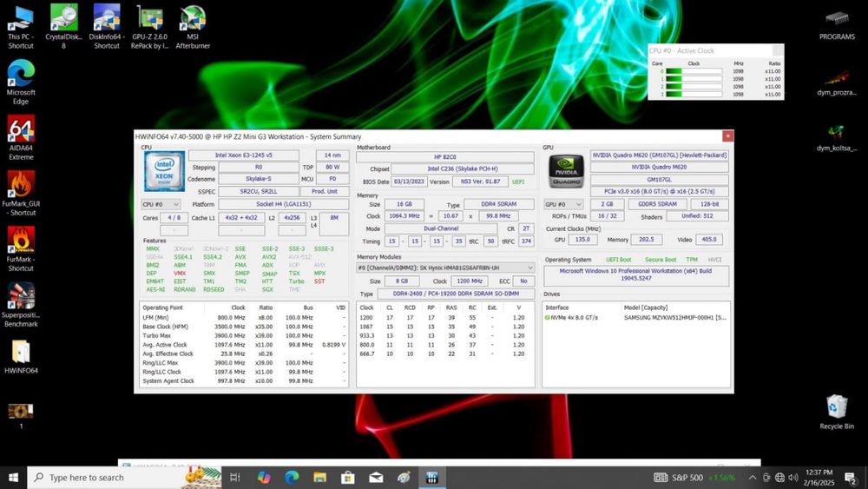Select the 1200 memory timing row
Screen dimensions: 868x489
coord(445,318)
